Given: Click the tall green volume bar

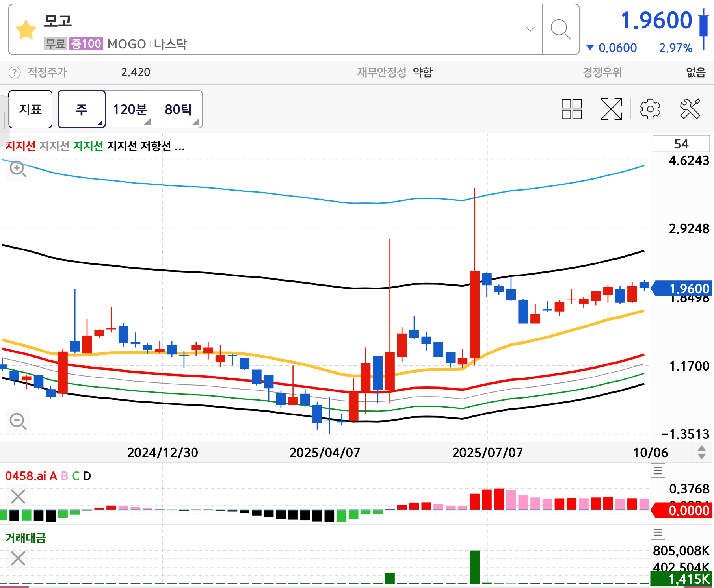Looking at the screenshot, I should point(475,567).
